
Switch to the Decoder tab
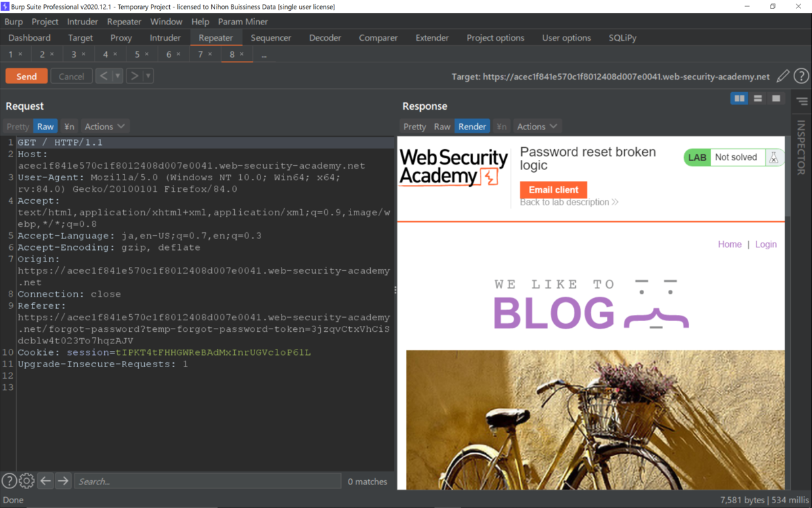(x=325, y=38)
